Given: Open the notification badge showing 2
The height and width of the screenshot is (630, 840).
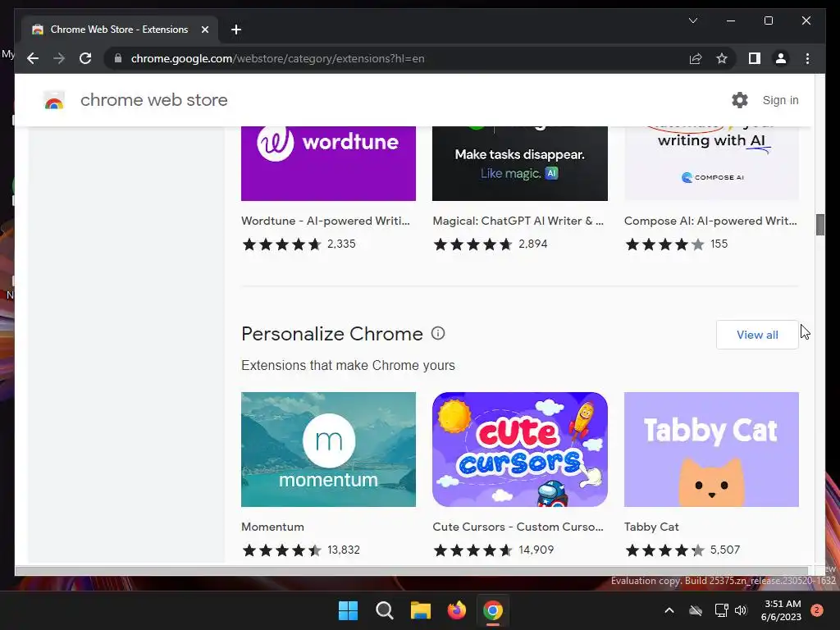Looking at the screenshot, I should [x=817, y=610].
